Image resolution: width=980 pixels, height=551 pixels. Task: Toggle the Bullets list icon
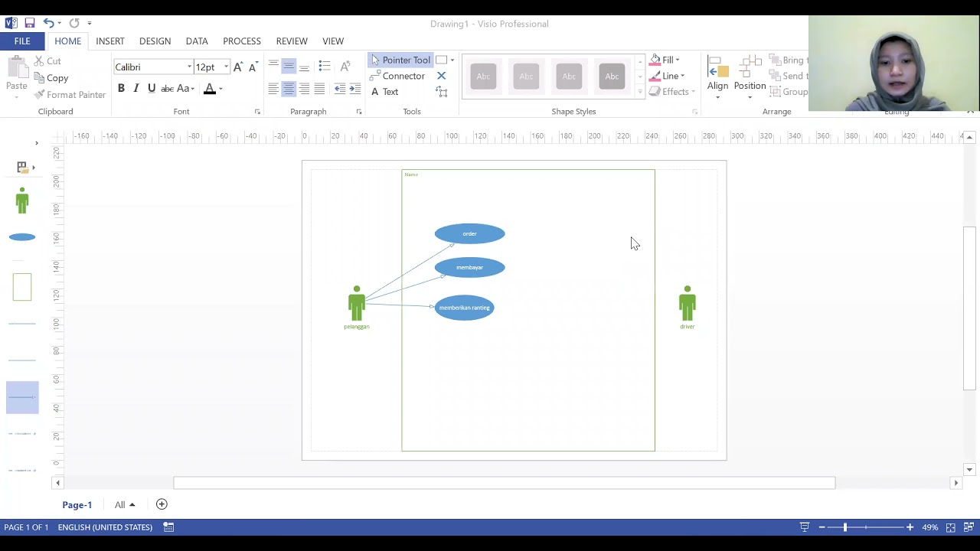point(325,67)
